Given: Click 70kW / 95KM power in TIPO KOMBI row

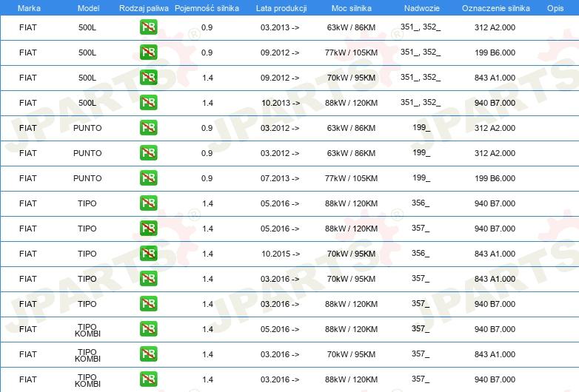Looking at the screenshot, I should point(351,354).
